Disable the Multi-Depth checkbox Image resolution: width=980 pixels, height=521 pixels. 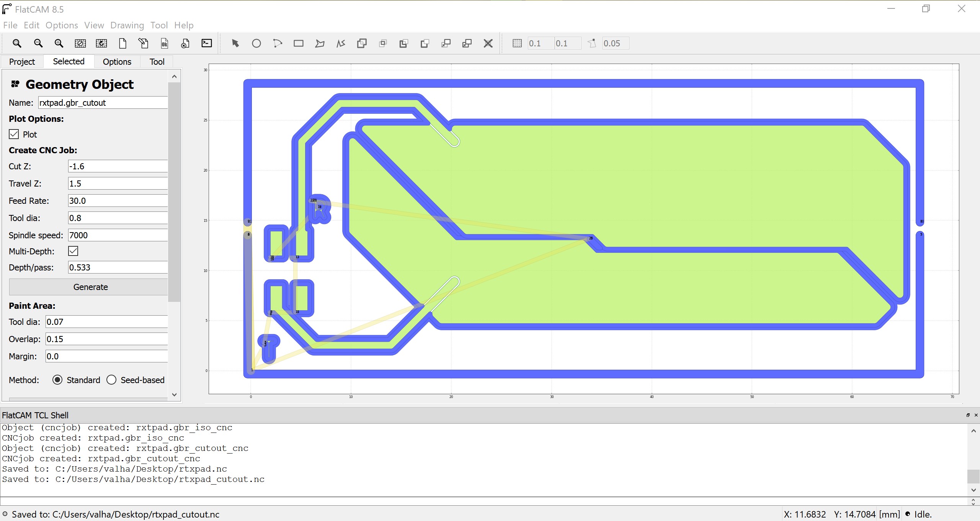[x=73, y=251]
